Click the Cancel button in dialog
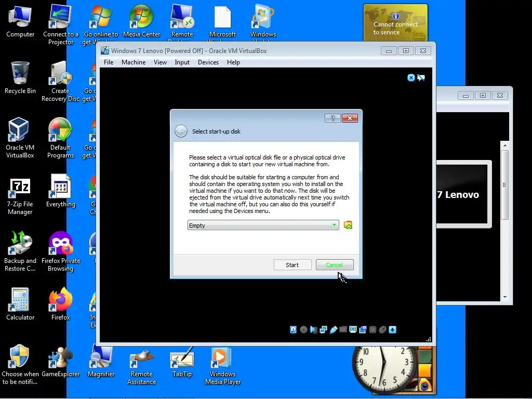 [x=335, y=264]
